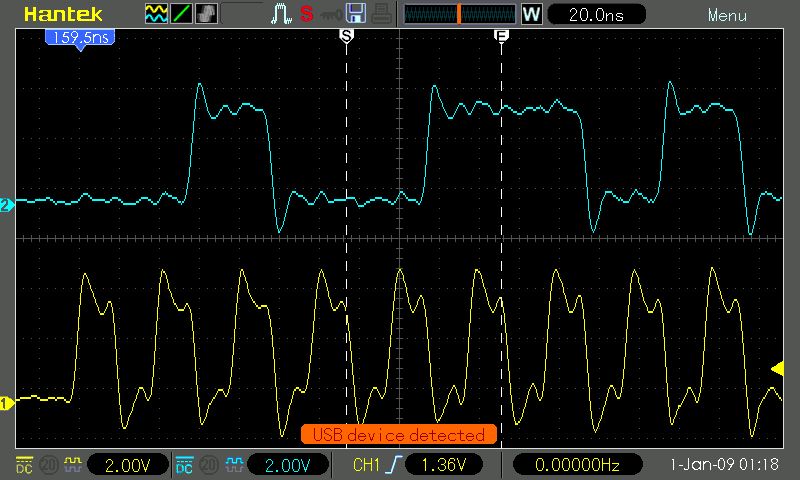Toggle CH2 20 MHz bandwidth limit icon

(x=209, y=465)
